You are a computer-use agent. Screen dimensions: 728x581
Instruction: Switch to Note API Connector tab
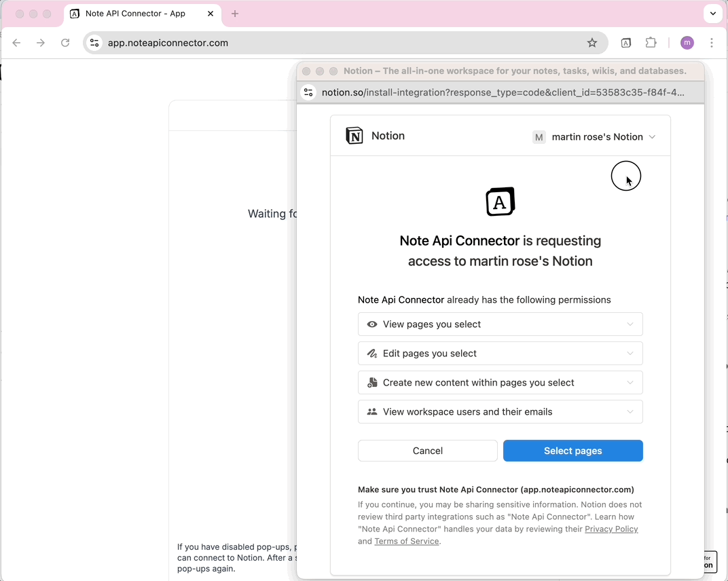[134, 14]
